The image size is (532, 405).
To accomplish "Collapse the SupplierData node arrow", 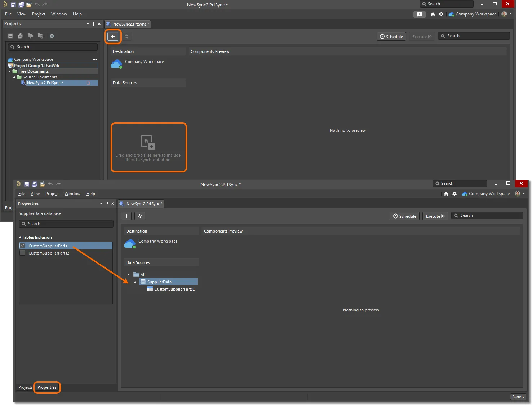I will coord(135,282).
